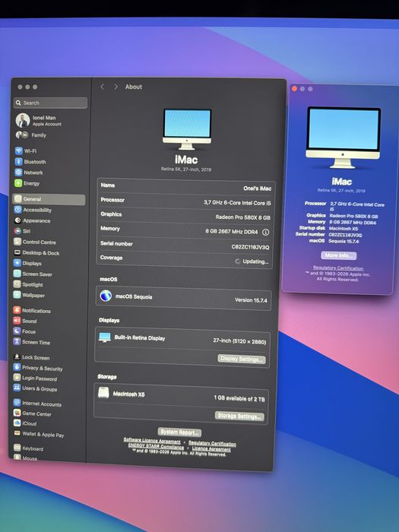
Task: Click the Name field value Onel's iMac
Action: pos(257,188)
